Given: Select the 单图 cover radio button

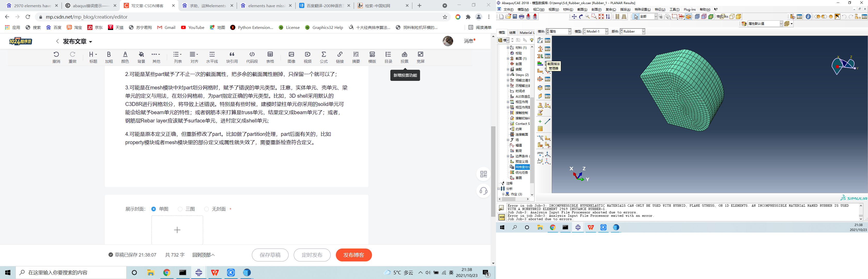Looking at the screenshot, I should (154, 209).
